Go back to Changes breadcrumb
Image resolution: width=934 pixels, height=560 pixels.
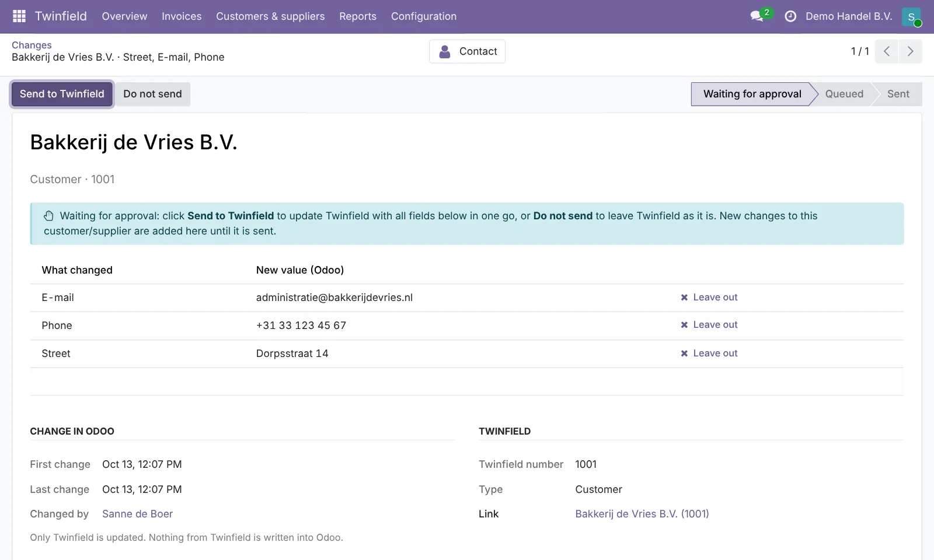point(32,45)
